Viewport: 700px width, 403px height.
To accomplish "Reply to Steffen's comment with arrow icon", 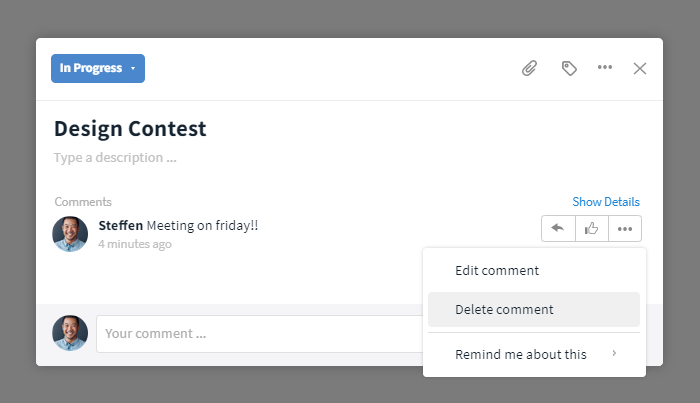I will click(558, 229).
